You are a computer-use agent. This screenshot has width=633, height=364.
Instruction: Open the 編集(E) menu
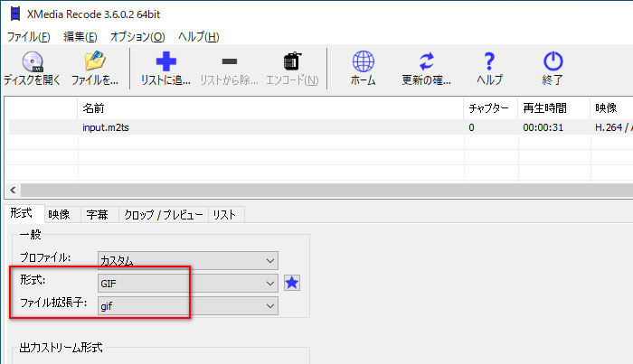[x=80, y=37]
